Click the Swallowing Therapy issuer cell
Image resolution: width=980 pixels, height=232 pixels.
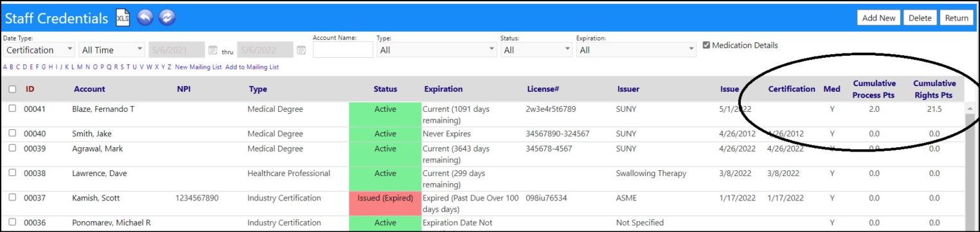pyautogui.click(x=652, y=173)
